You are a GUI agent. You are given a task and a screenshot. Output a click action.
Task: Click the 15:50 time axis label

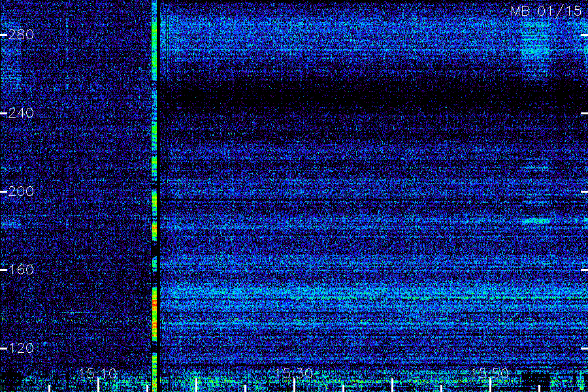point(490,373)
